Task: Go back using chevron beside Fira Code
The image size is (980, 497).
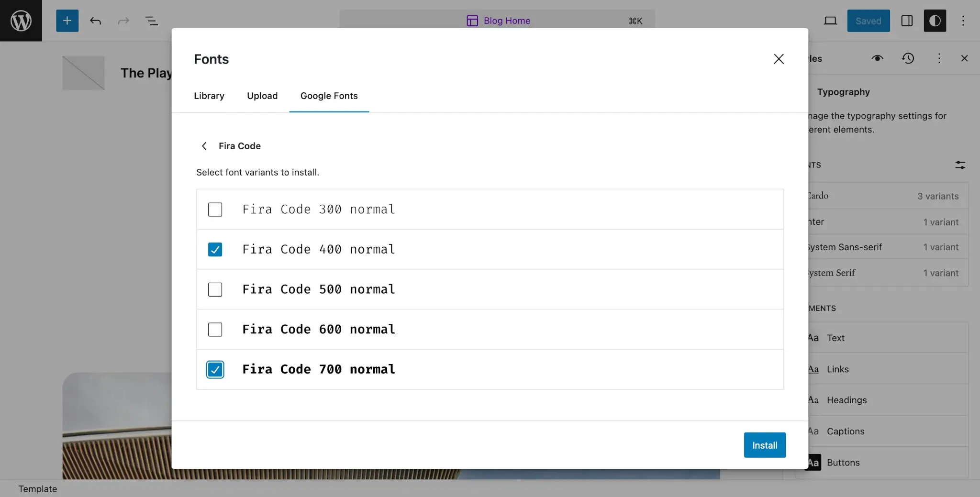Action: pyautogui.click(x=204, y=146)
